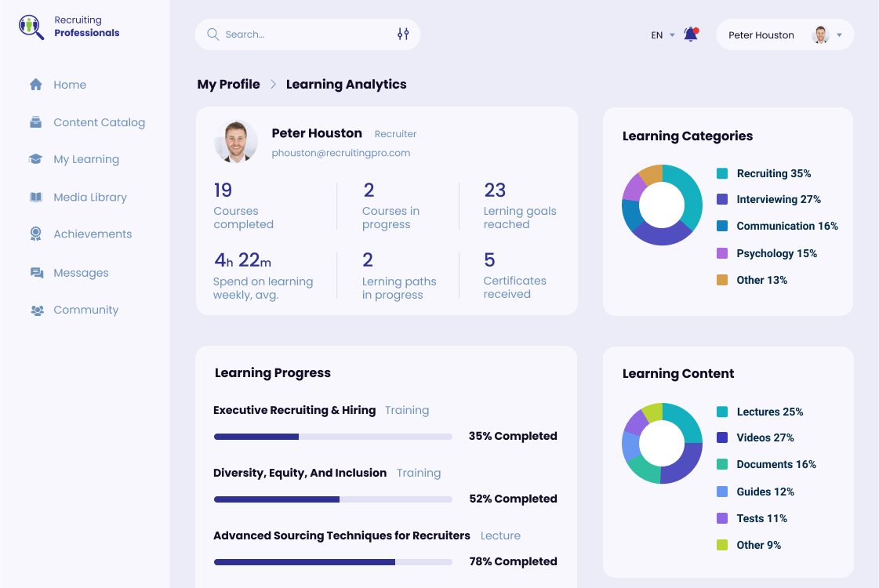
Task: Click the Recruiting teal legend swatch
Action: (x=722, y=173)
